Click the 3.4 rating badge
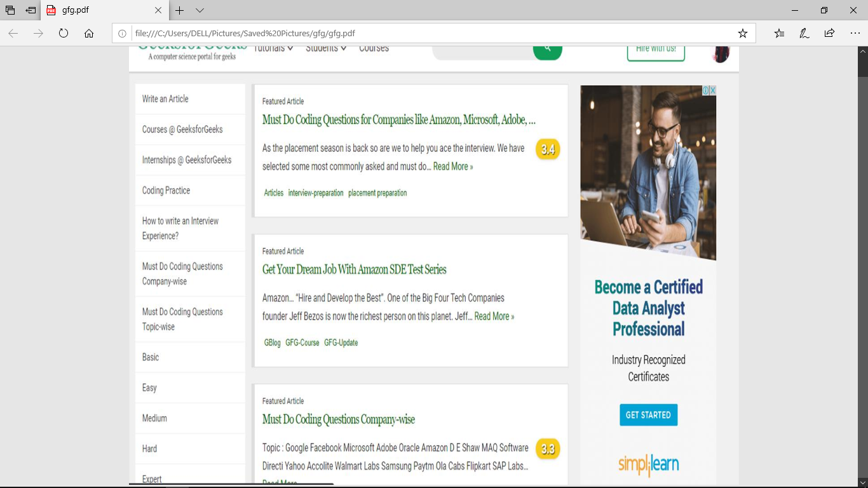Image resolution: width=868 pixels, height=488 pixels. [548, 149]
